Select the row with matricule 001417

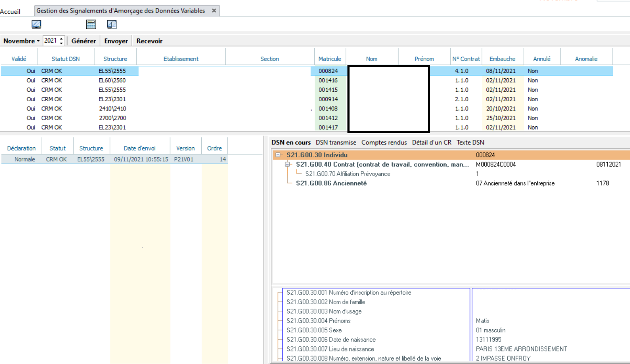306,127
